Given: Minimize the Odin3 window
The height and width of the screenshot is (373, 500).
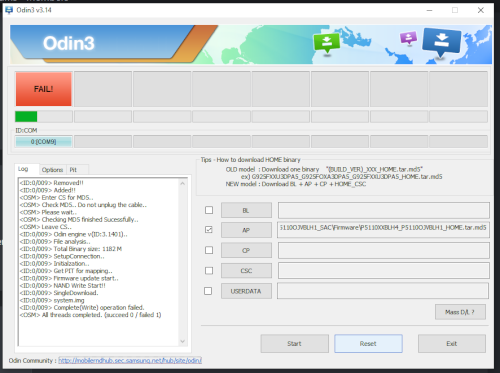Looking at the screenshot, I should click(x=429, y=10).
